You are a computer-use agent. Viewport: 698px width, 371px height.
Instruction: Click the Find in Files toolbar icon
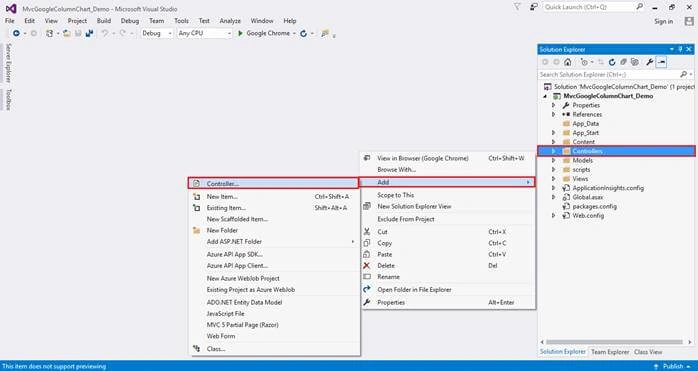click(325, 33)
